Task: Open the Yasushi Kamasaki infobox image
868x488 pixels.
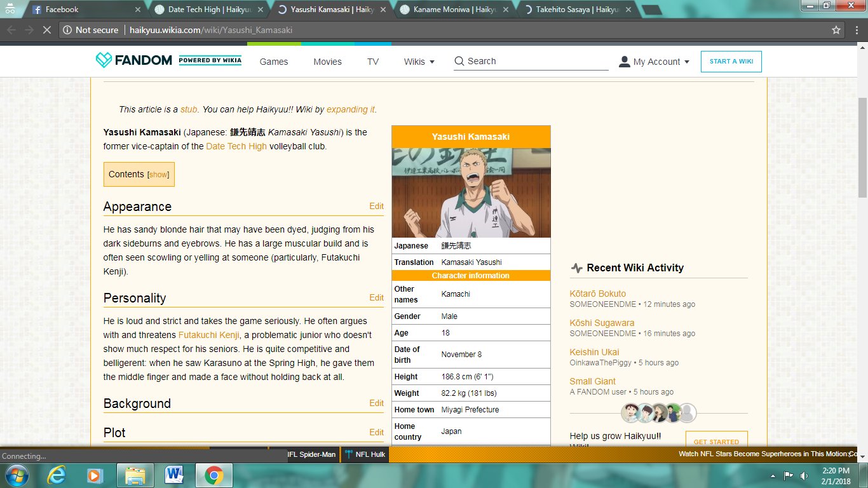Action: [x=471, y=193]
